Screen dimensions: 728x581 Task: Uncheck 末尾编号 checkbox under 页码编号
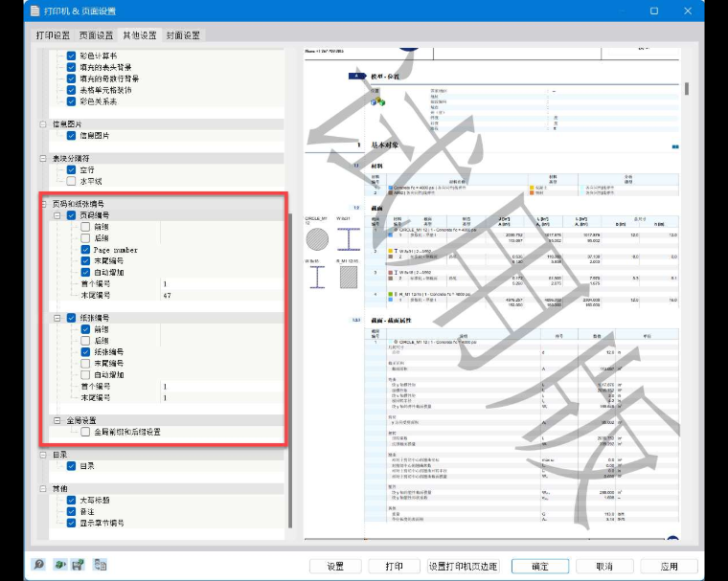tap(85, 260)
